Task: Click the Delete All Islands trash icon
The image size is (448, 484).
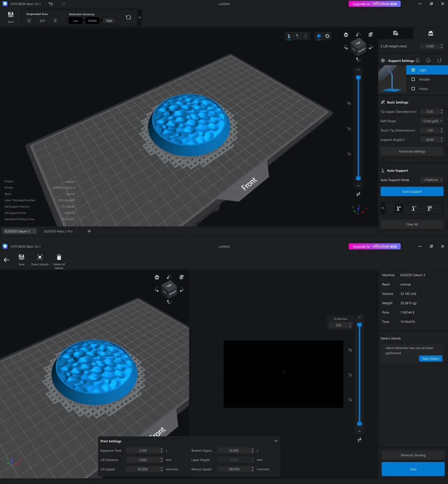Action: 59,257
